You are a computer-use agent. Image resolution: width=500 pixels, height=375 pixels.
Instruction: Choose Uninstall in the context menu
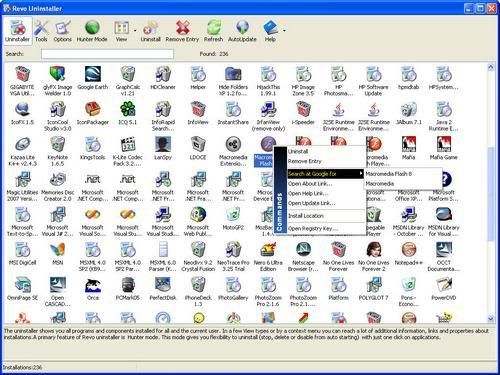tap(325, 151)
